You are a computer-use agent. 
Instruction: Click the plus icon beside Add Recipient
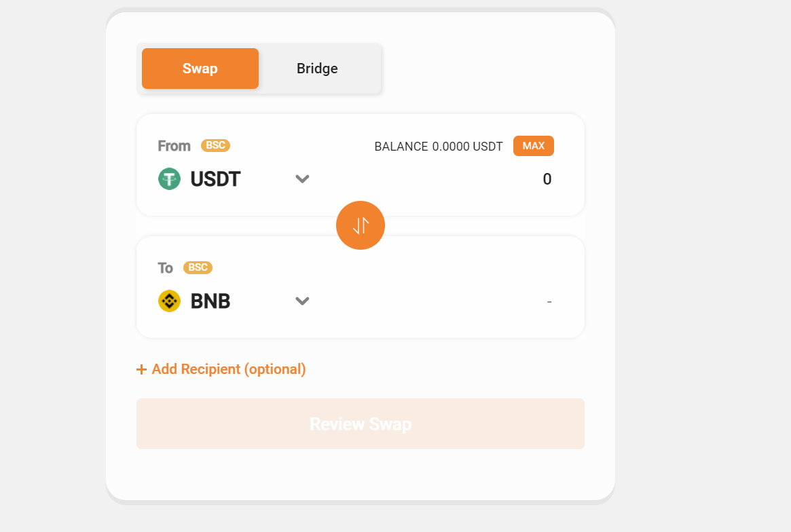[x=142, y=370]
